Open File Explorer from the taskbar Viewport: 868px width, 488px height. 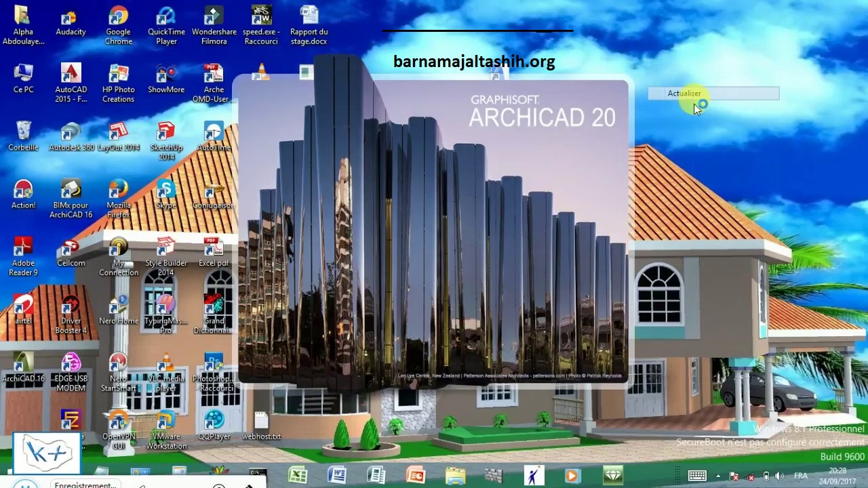[x=455, y=476]
